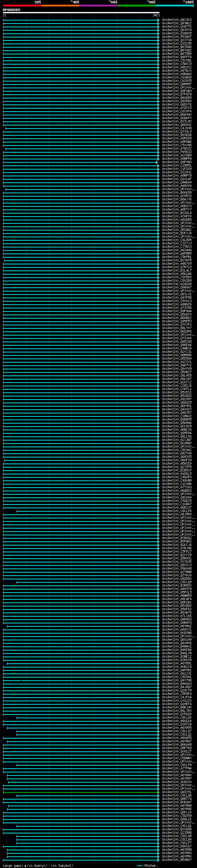
Task: Select the UniRef100_Q9SPB3 label
Action: 177,101
